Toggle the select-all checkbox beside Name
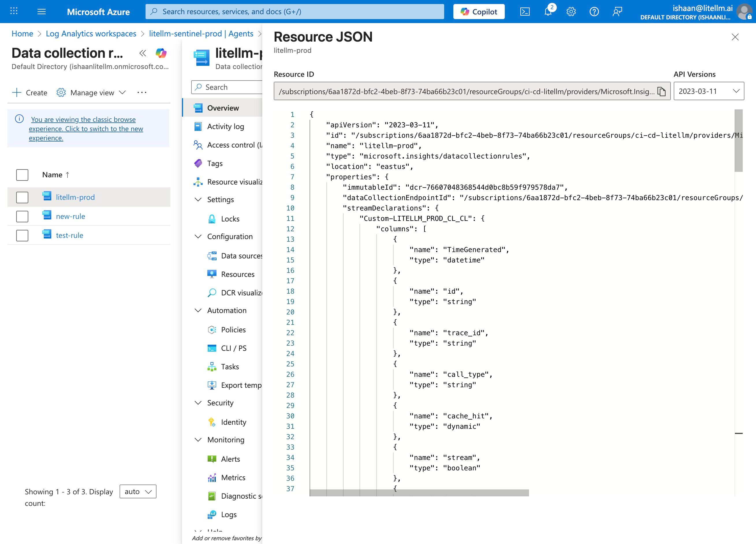Image resolution: width=756 pixels, height=544 pixels. pyautogui.click(x=22, y=175)
